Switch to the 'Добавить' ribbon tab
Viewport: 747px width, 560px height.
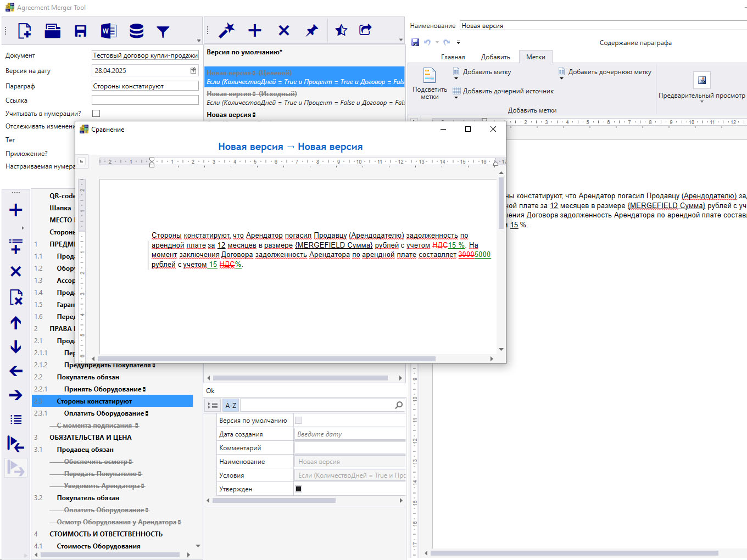pyautogui.click(x=495, y=57)
